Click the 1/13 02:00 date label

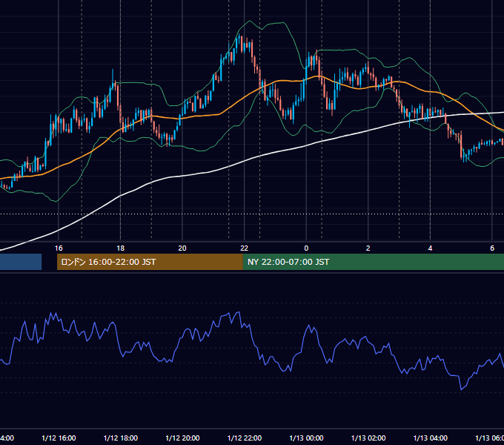click(x=368, y=438)
